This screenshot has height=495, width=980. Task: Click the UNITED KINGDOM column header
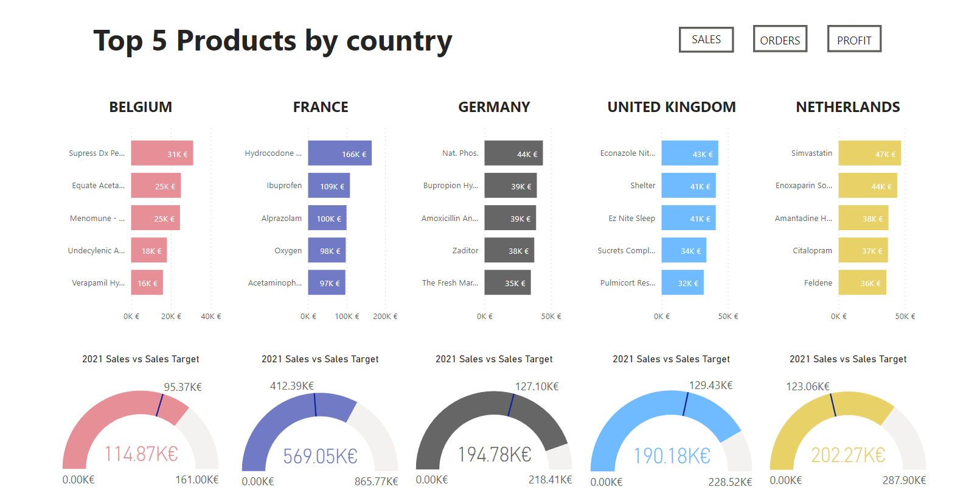click(x=671, y=107)
